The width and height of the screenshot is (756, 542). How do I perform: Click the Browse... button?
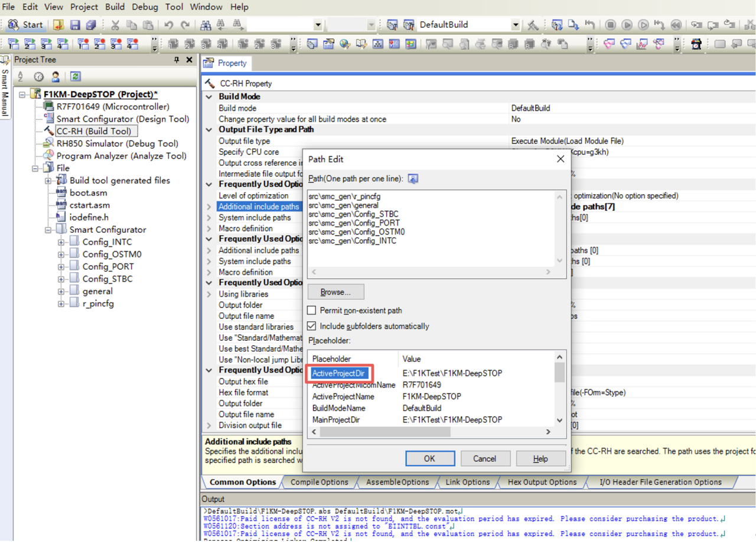tap(335, 292)
